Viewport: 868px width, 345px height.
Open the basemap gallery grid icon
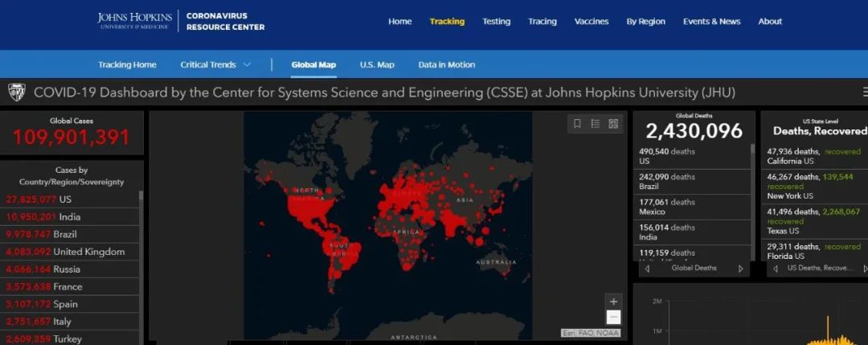click(613, 124)
